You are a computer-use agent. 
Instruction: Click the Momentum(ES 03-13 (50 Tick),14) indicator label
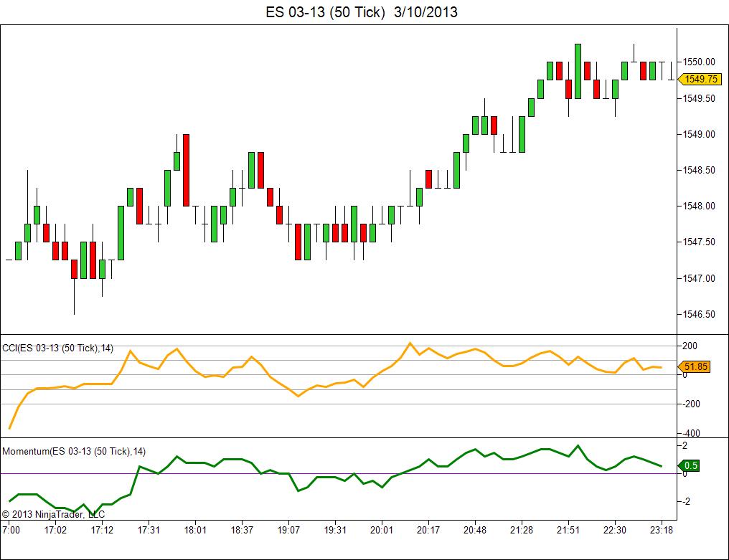[x=74, y=451]
